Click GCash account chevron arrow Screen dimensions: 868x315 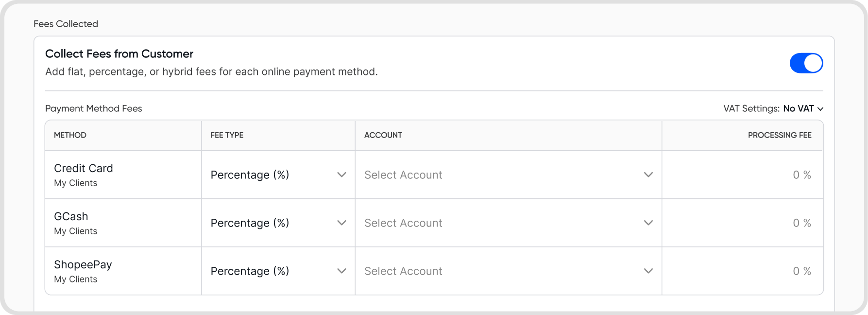[x=648, y=223]
